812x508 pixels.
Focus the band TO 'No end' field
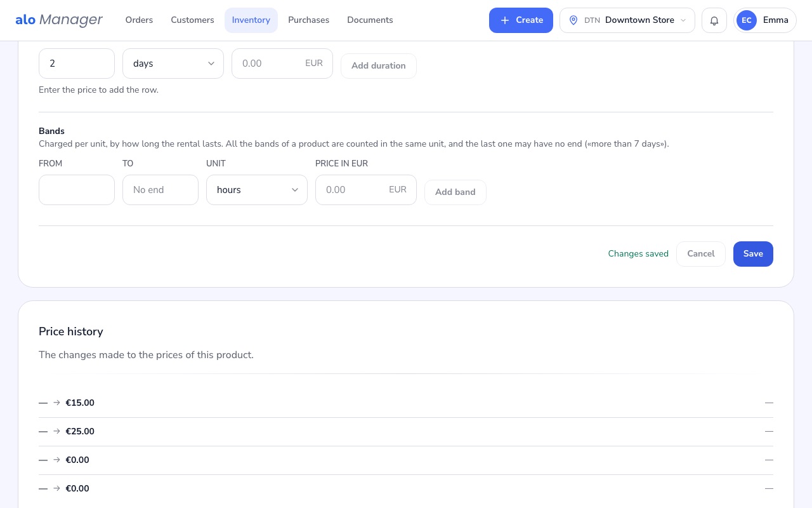[160, 190]
